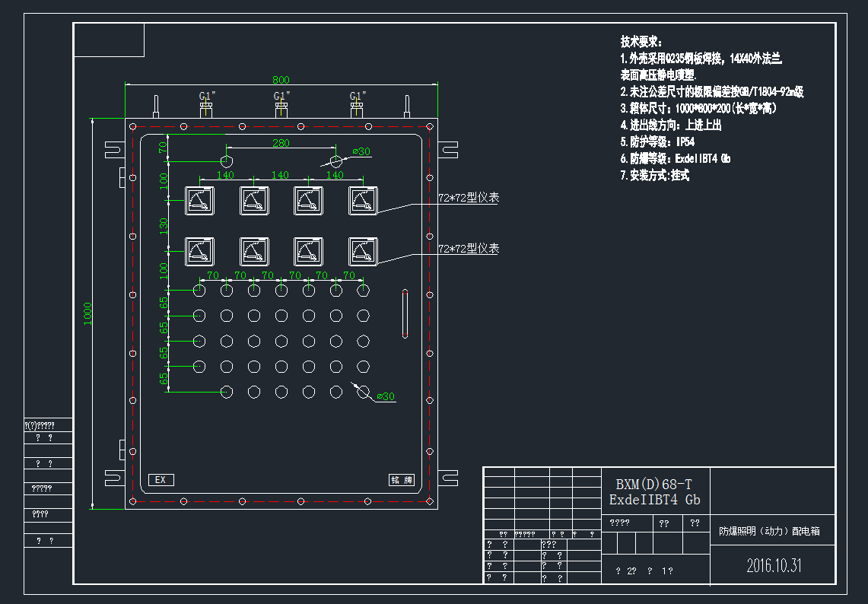Select the ⌀30 label near bottom hole row
Screen dimensions: 868x604
[386, 396]
